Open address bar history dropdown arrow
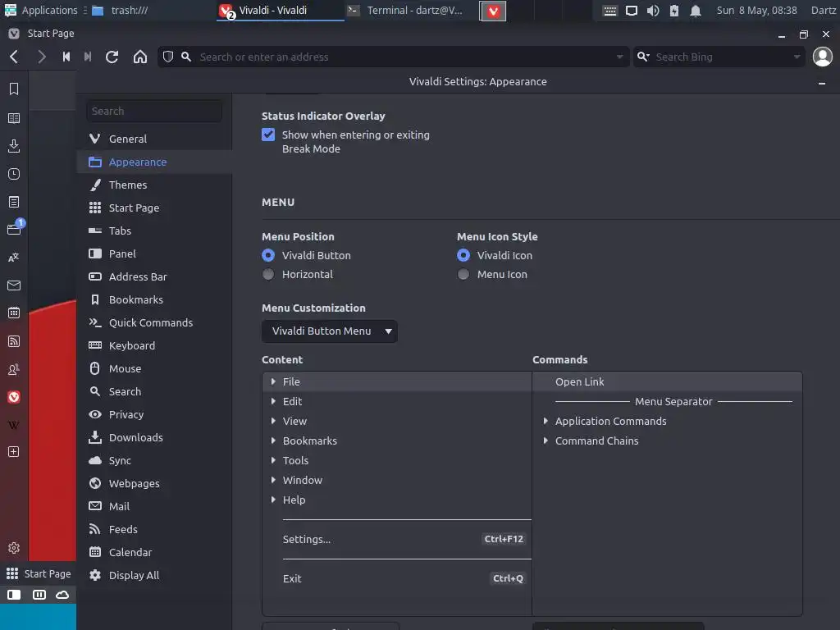Screen dimensions: 840x630 [x=619, y=57]
